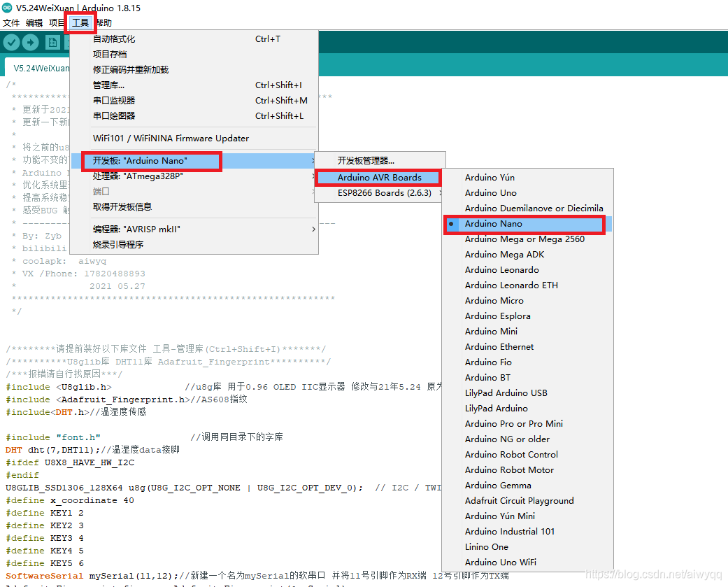This screenshot has width=728, height=587.
Task: Open 开发板管理器... entry
Action: click(x=380, y=161)
